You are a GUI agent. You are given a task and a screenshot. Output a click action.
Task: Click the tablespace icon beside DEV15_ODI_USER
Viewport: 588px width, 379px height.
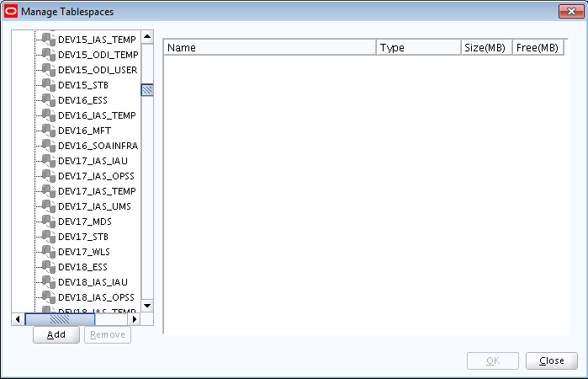pyautogui.click(x=49, y=70)
